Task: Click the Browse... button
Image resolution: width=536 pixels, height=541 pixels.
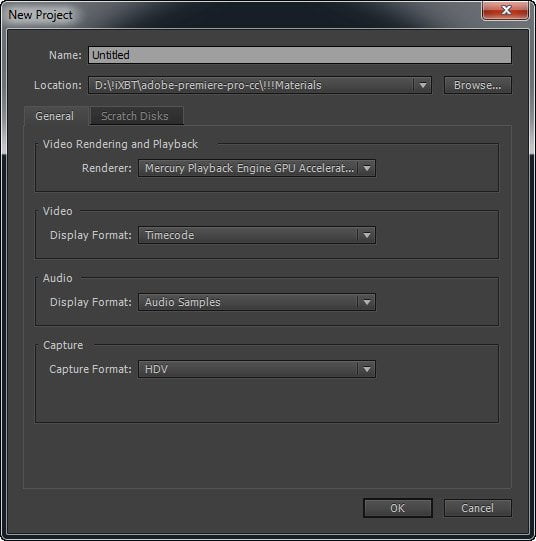Action: point(477,85)
